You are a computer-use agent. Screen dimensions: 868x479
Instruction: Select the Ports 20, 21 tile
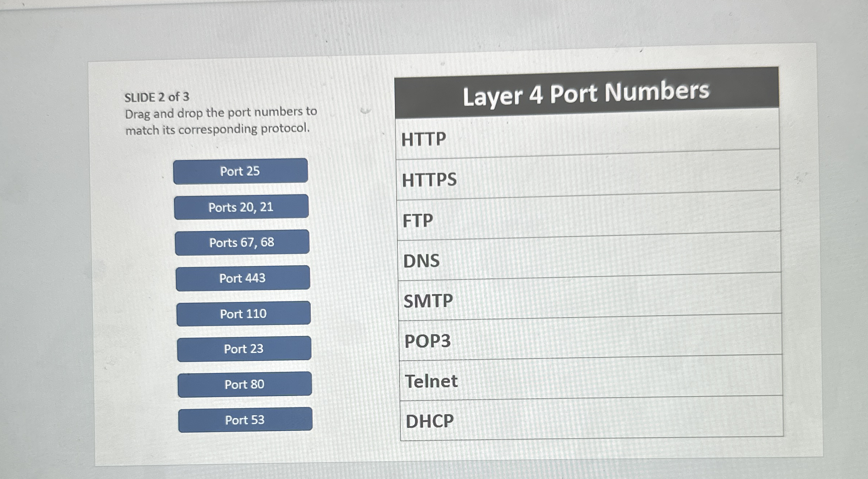(241, 207)
